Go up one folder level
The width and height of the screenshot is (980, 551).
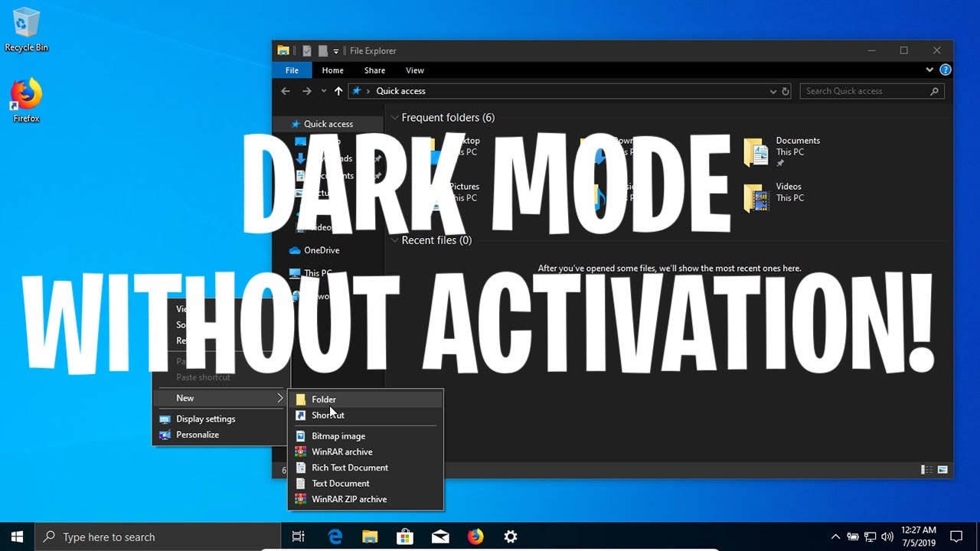pos(338,91)
